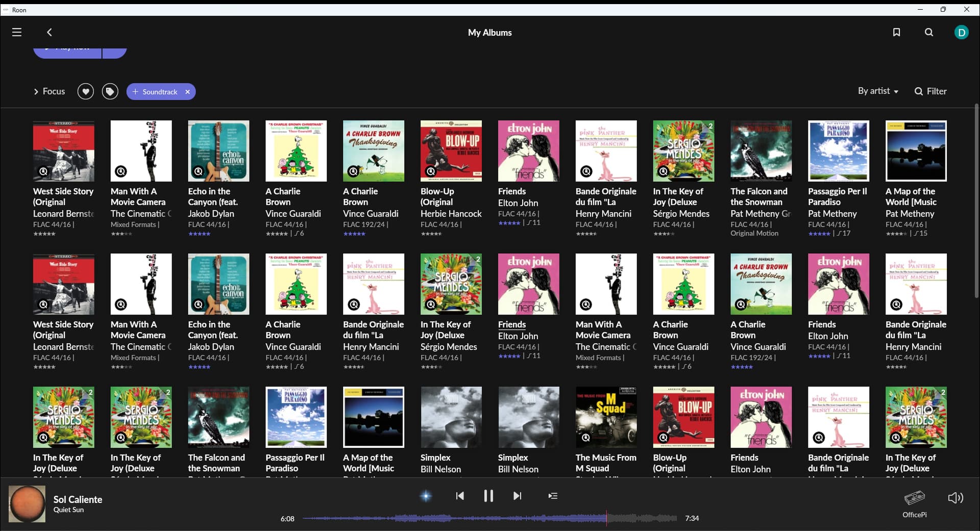The height and width of the screenshot is (531, 980).
Task: Skip to previous track
Action: (460, 496)
